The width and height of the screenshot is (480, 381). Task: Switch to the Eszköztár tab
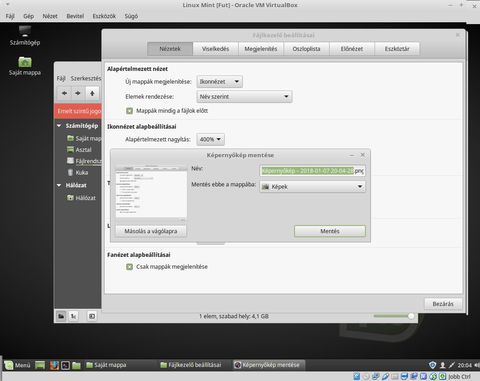pyautogui.click(x=397, y=49)
